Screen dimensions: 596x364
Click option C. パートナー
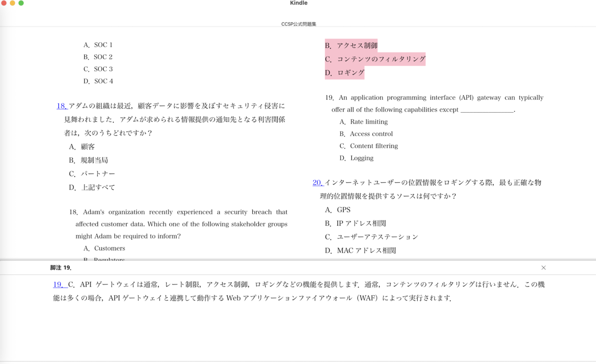coord(92,174)
